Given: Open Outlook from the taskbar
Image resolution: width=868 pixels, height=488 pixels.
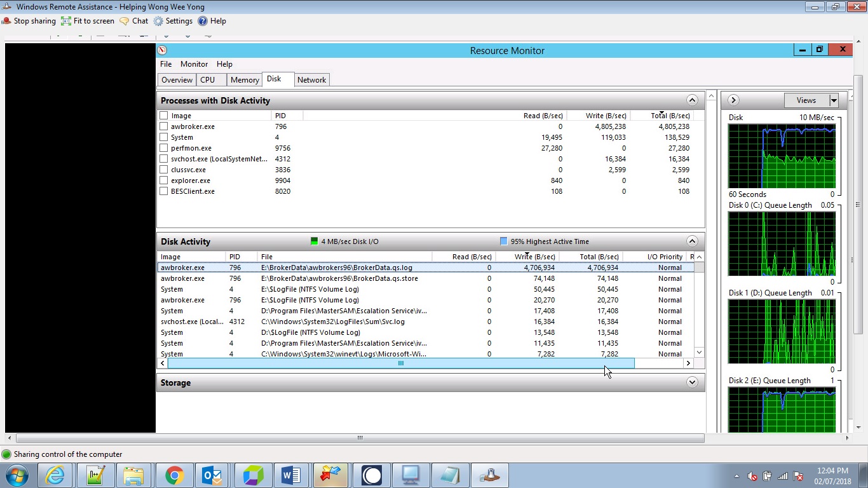Looking at the screenshot, I should (212, 475).
